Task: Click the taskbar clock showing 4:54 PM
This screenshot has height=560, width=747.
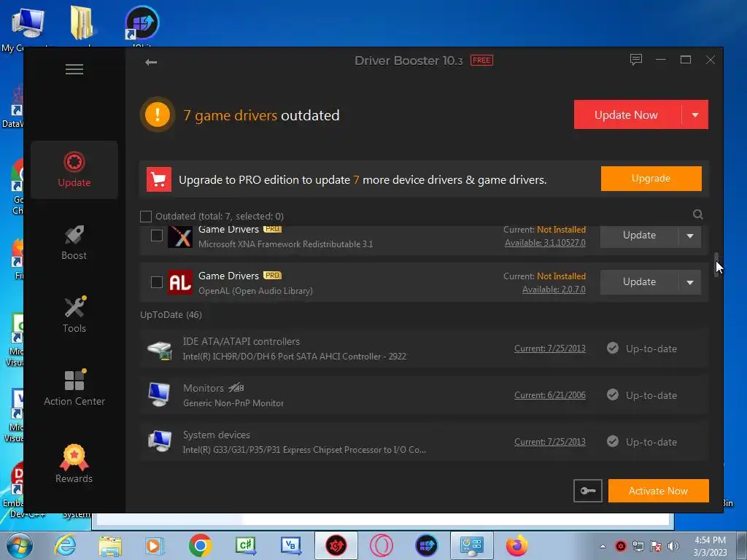Action: pyautogui.click(x=710, y=546)
